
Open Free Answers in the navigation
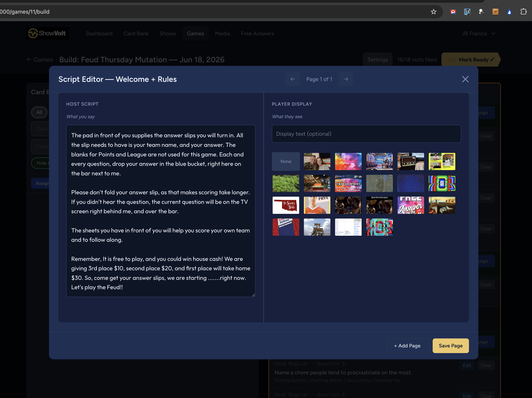click(x=257, y=33)
